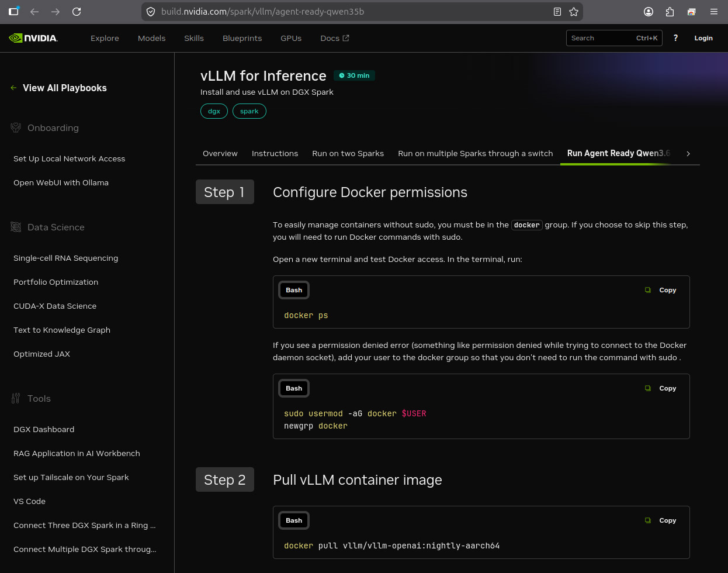Image resolution: width=728 pixels, height=573 pixels.
Task: Open the Firefox account icon
Action: [649, 12]
